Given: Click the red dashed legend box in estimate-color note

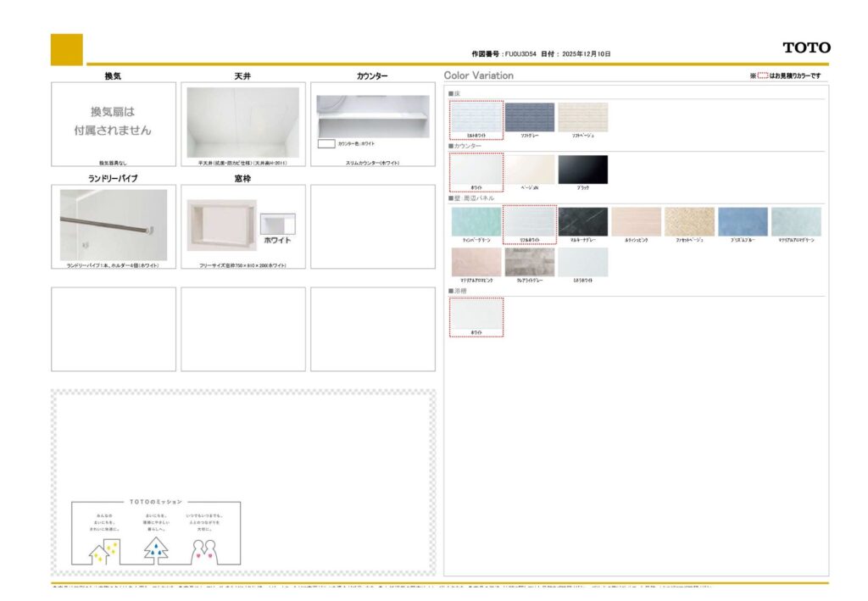Looking at the screenshot, I should (762, 76).
